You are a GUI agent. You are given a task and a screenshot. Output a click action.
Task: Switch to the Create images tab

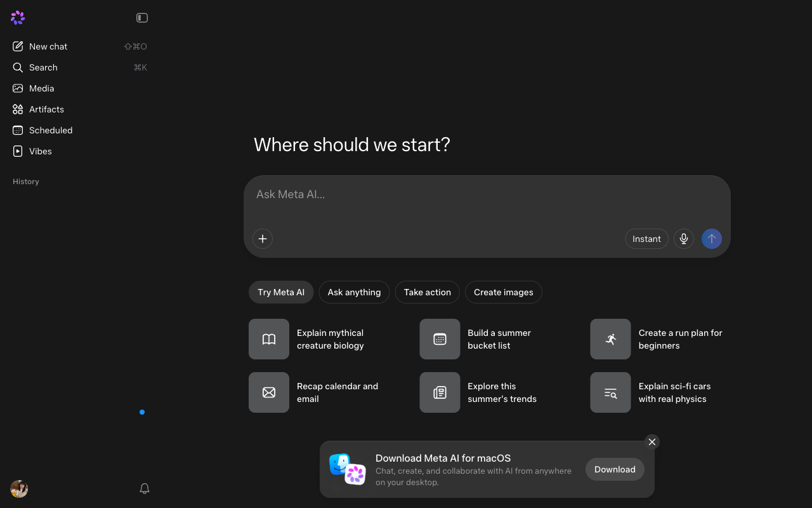[x=504, y=292]
